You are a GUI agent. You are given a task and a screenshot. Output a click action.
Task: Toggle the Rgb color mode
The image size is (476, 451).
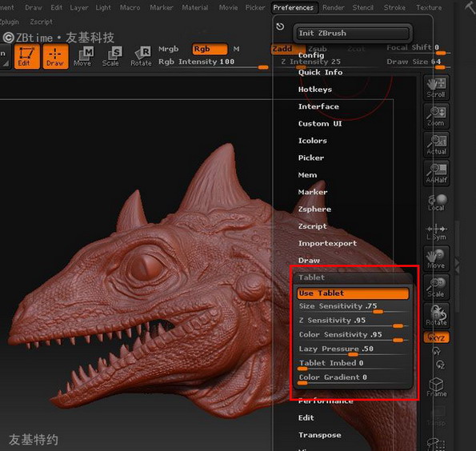tap(210, 49)
